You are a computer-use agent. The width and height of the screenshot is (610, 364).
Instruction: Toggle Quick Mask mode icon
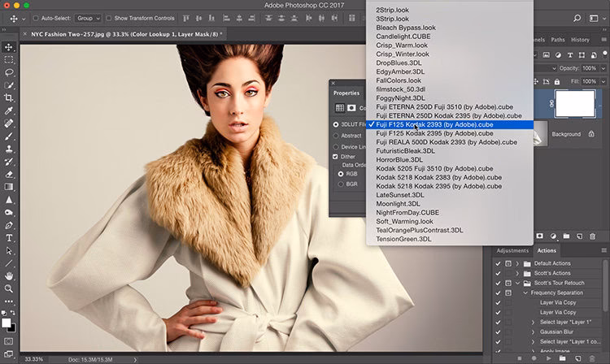pos(9,341)
